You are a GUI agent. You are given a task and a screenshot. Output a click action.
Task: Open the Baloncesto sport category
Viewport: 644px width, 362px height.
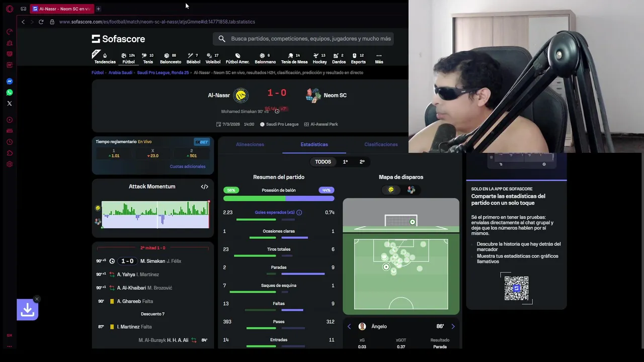tap(171, 58)
